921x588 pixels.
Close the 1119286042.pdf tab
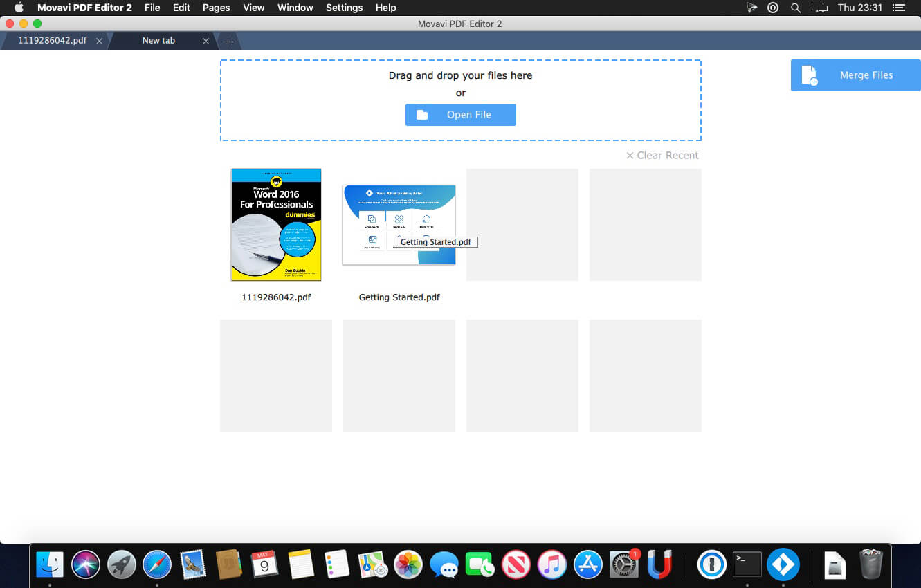[99, 42]
